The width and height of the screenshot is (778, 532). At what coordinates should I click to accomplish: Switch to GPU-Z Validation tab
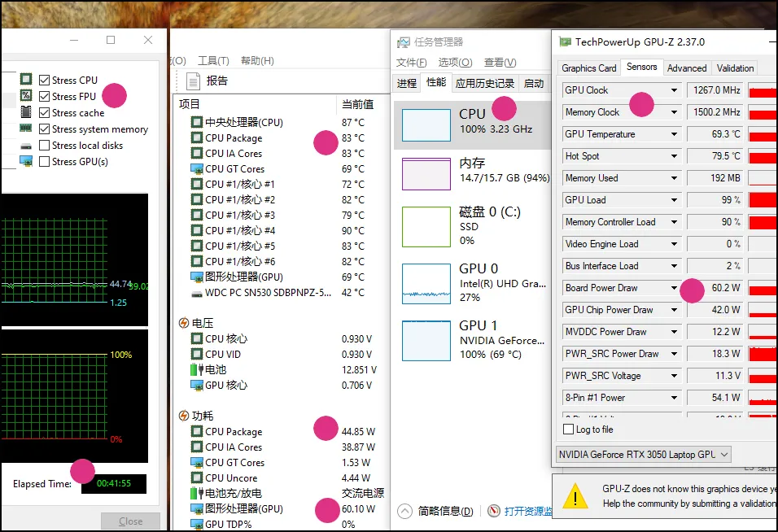coord(735,68)
